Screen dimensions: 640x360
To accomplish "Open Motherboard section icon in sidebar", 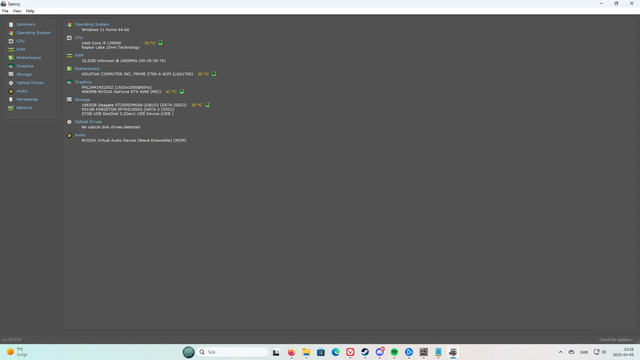I will [x=11, y=58].
